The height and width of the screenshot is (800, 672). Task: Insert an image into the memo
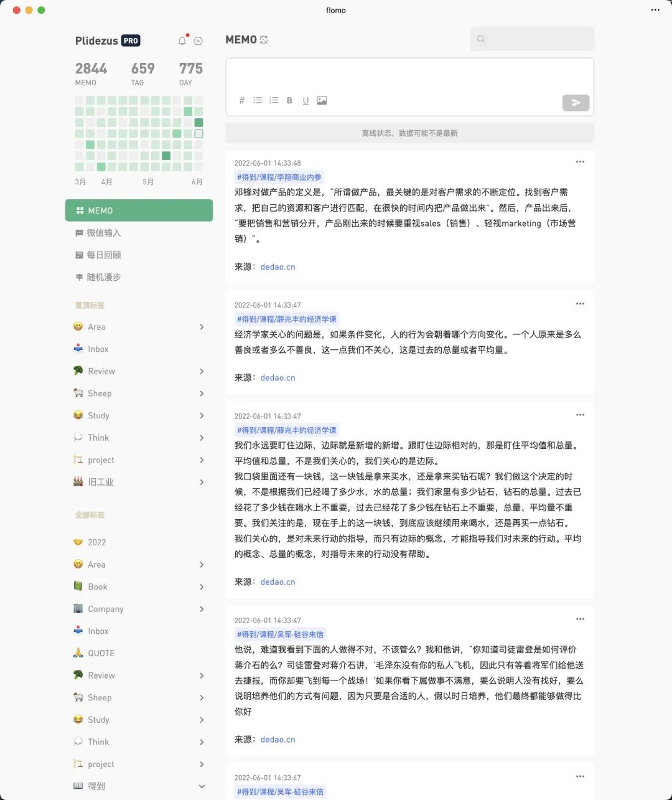pos(322,100)
